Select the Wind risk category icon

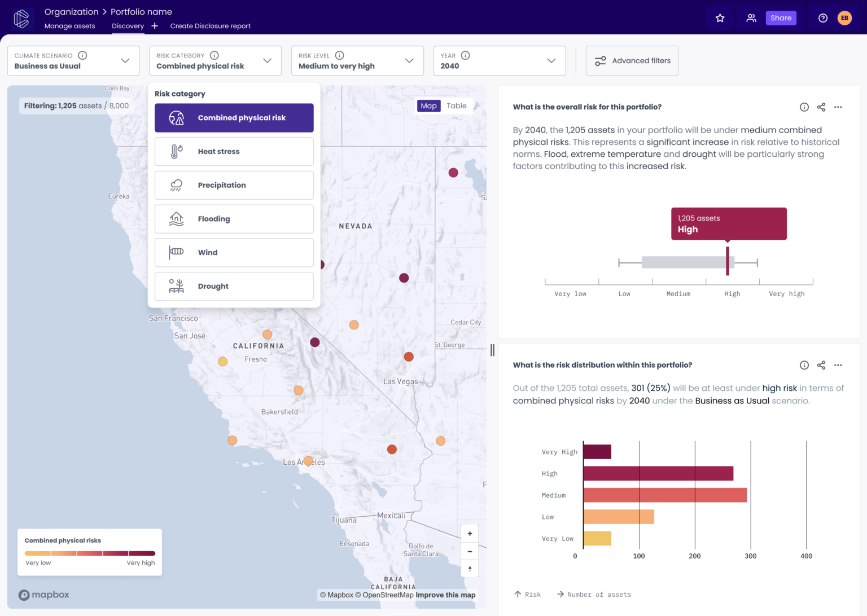[176, 252]
